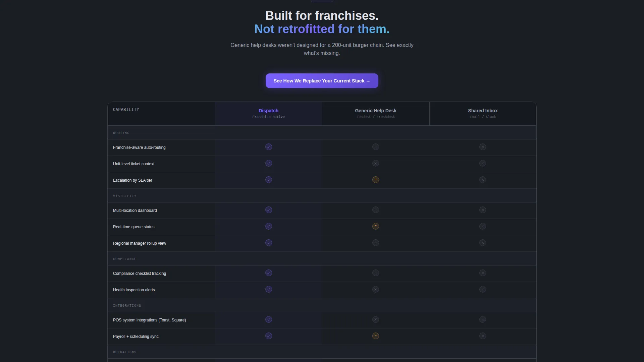The height and width of the screenshot is (362, 644).
Task: Click the VISIBILITY section label
Action: click(x=125, y=196)
